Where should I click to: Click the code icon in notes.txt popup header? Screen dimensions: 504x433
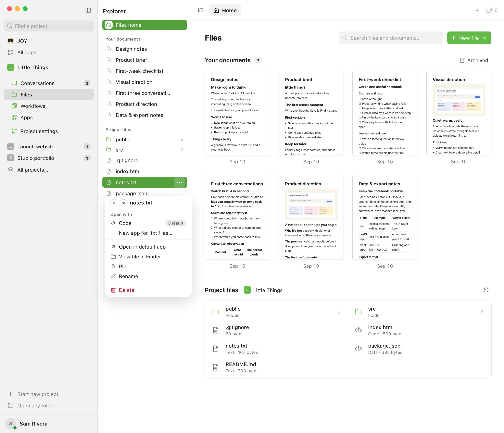124,203
